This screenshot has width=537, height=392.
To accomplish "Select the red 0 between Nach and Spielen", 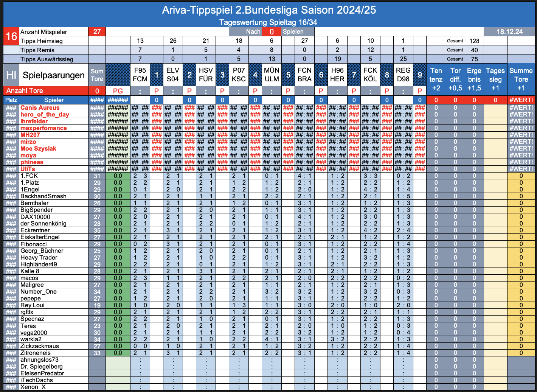I will tap(272, 32).
